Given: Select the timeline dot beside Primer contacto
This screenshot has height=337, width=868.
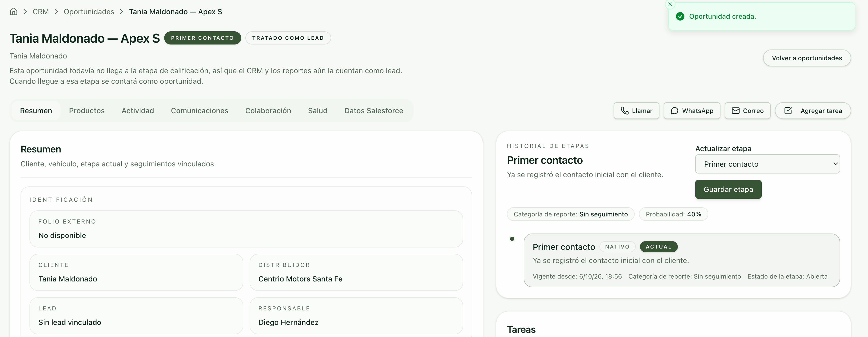Looking at the screenshot, I should [512, 239].
